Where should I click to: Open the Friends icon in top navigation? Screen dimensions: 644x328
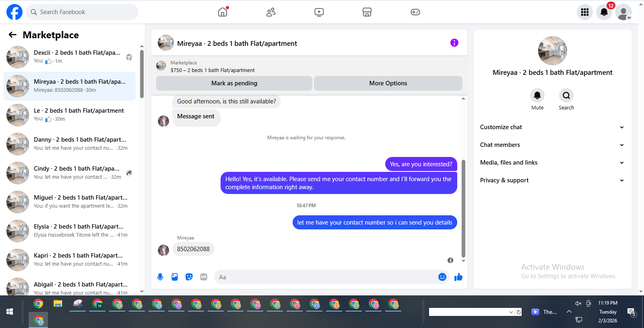[271, 12]
